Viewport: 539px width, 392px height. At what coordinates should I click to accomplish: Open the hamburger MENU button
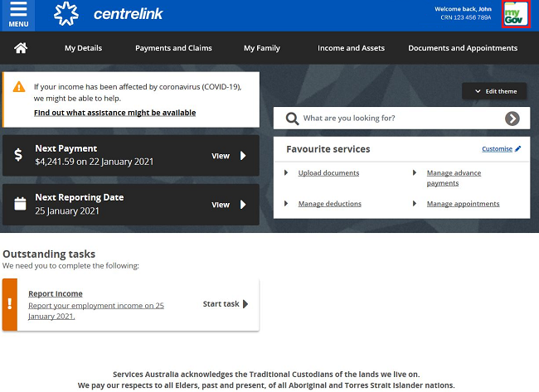coord(18,15)
